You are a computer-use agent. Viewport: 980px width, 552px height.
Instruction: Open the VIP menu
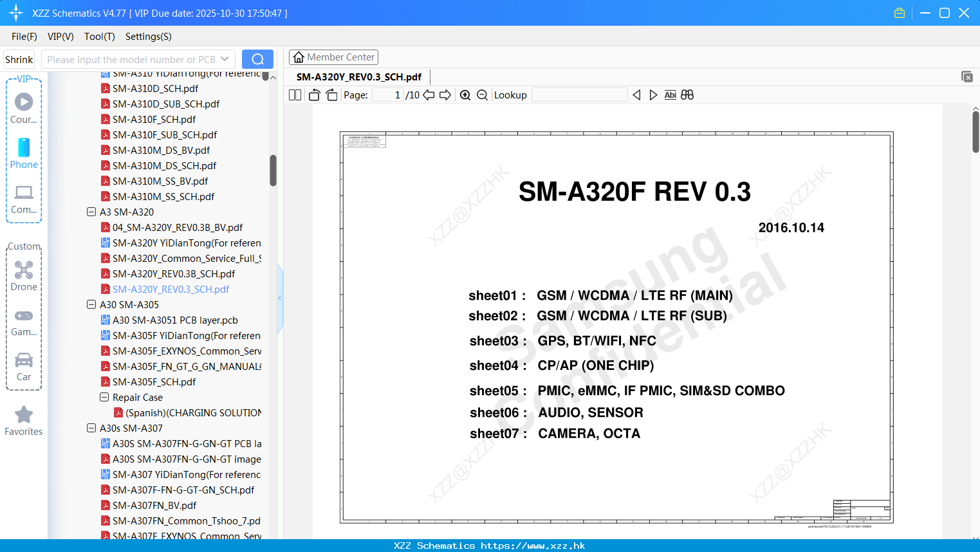point(60,37)
